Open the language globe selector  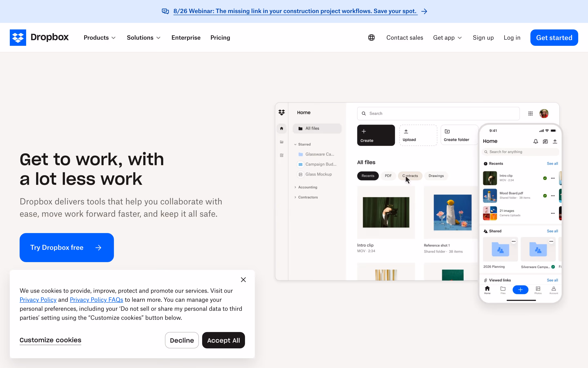click(371, 37)
